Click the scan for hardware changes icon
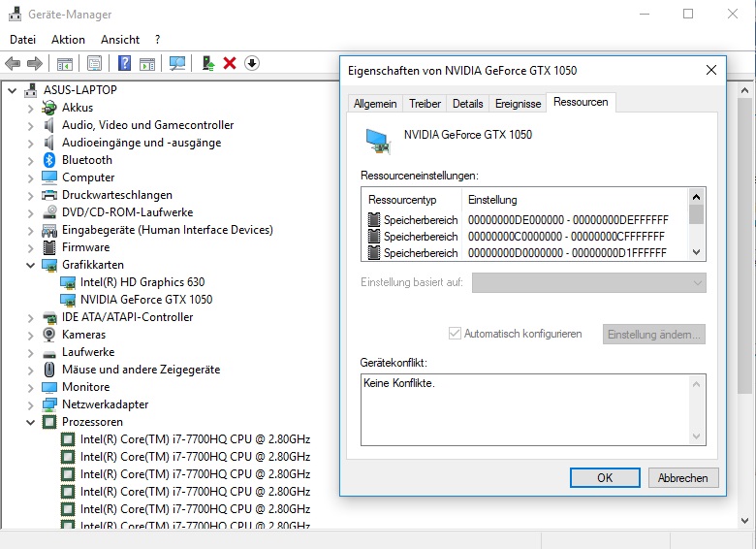 point(177,63)
